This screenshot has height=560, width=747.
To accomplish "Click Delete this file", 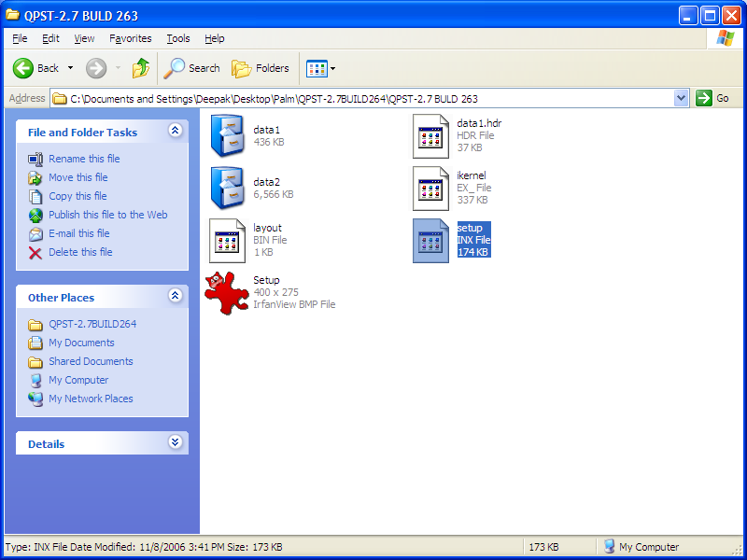I will [80, 252].
